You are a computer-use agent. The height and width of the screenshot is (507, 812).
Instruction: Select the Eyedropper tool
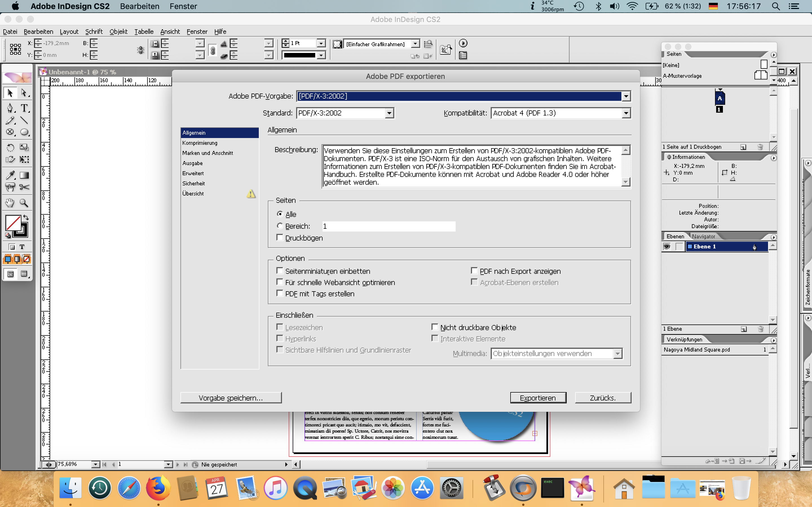10,175
